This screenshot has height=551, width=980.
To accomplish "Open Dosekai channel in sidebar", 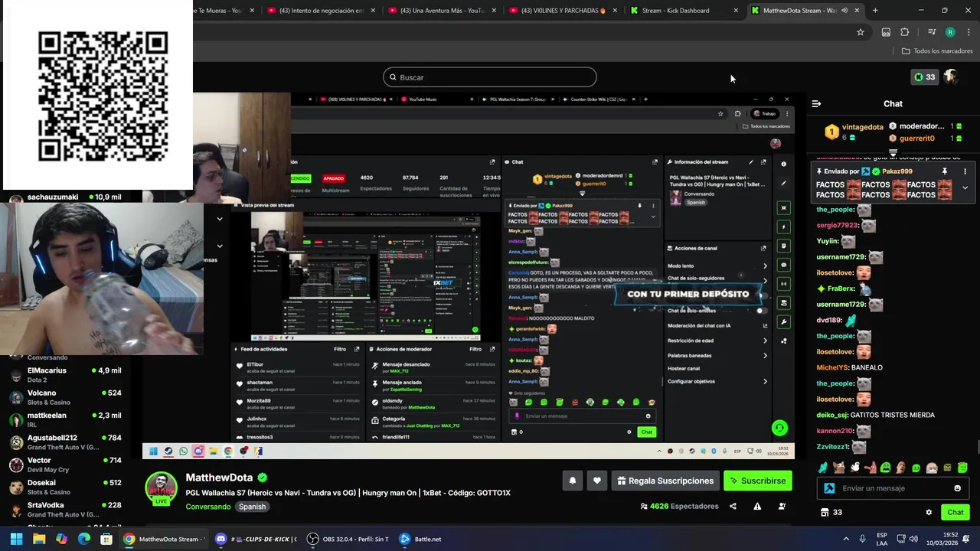I will coord(65,487).
